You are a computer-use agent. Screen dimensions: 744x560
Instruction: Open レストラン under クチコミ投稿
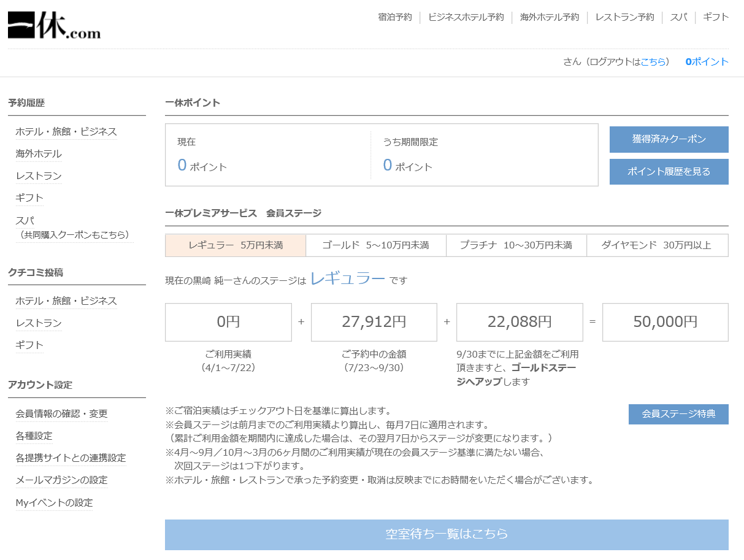coord(39,323)
